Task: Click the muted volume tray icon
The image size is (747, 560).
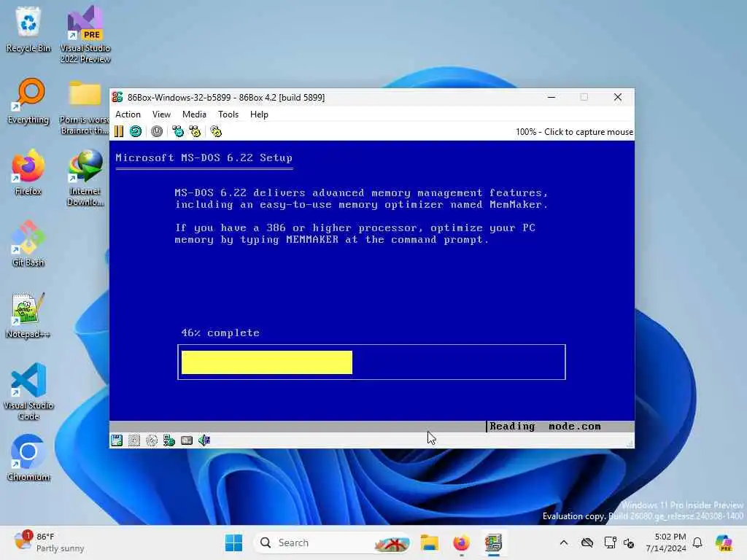Action: [x=629, y=542]
